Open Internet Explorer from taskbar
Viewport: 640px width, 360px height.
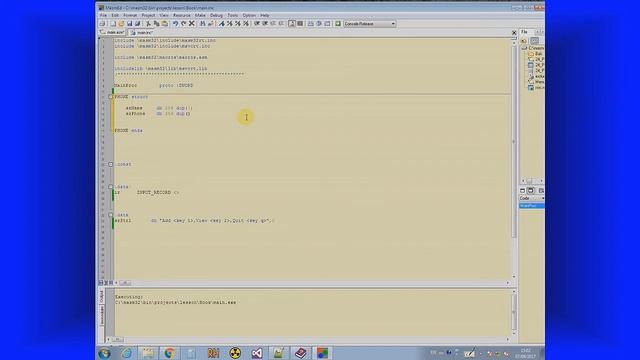[x=126, y=353]
